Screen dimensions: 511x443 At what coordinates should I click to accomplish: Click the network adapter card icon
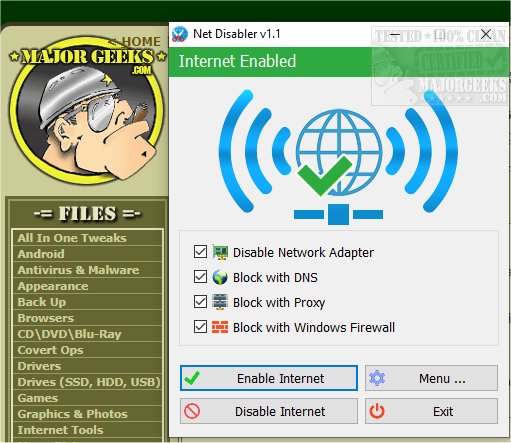point(220,252)
